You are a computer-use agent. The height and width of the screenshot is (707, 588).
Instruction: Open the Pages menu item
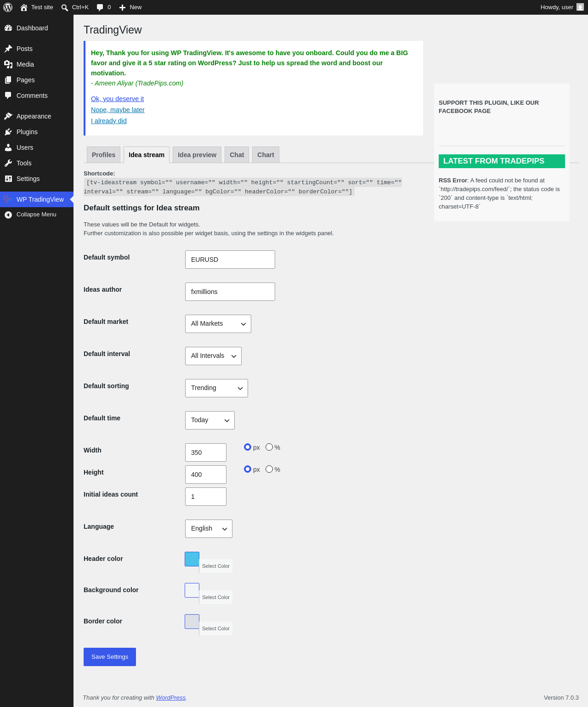[x=37, y=80]
